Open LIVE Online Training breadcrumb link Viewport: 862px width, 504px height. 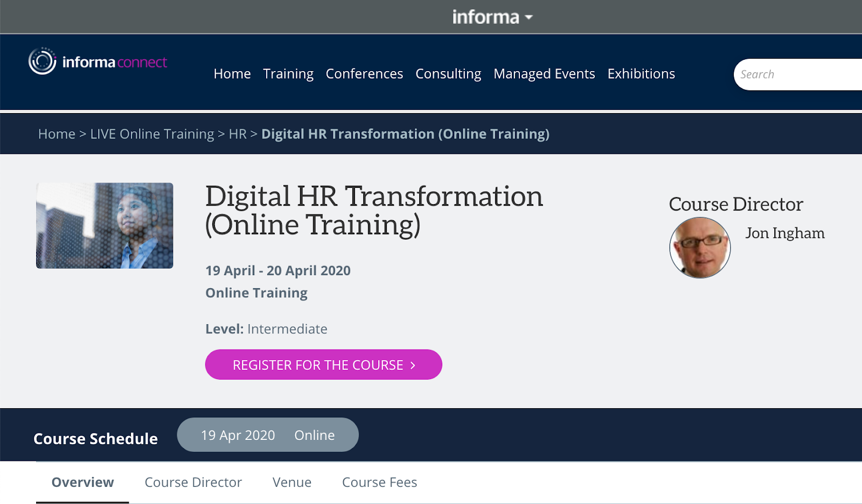tap(152, 134)
